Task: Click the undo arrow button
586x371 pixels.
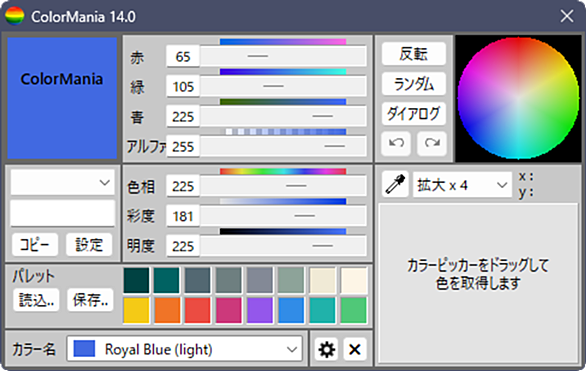Action: 396,143
